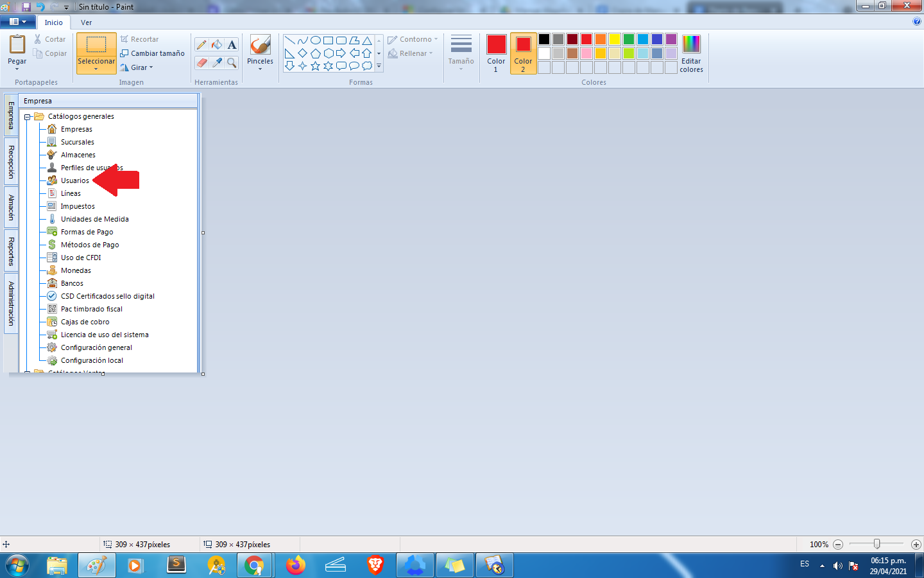Viewport: 924px width, 578px height.
Task: Choose the Pentagon shape
Action: pyautogui.click(x=316, y=53)
